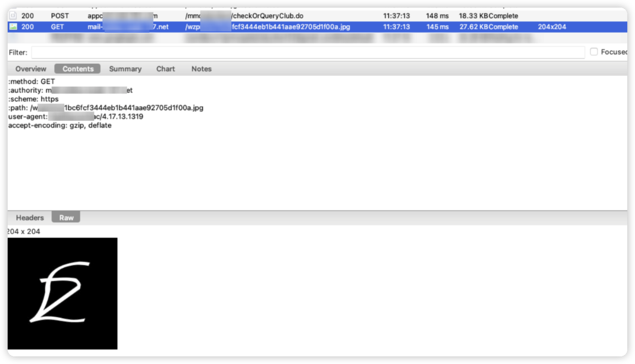The height and width of the screenshot is (364, 635).
Task: Open the Summary tab
Action: [x=125, y=69]
